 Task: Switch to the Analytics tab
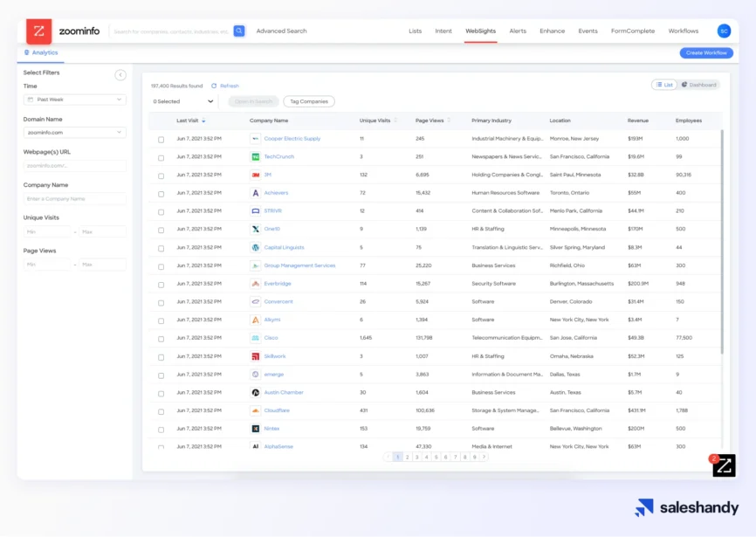(41, 52)
